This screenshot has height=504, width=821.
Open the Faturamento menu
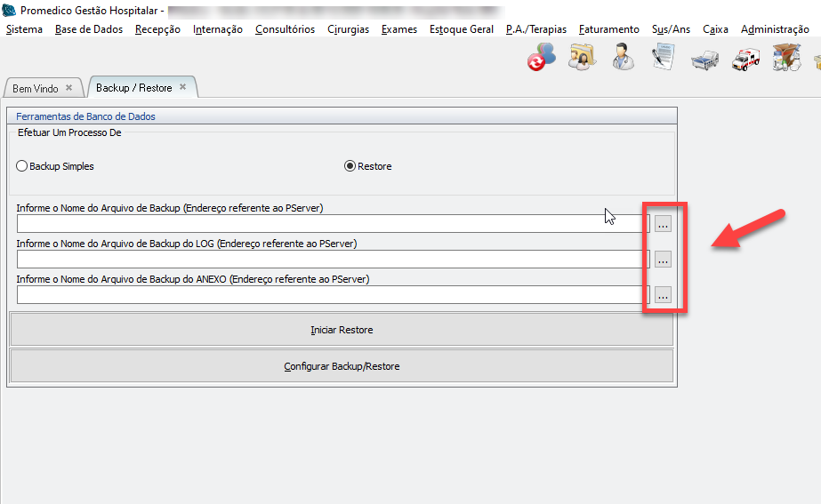pyautogui.click(x=608, y=29)
